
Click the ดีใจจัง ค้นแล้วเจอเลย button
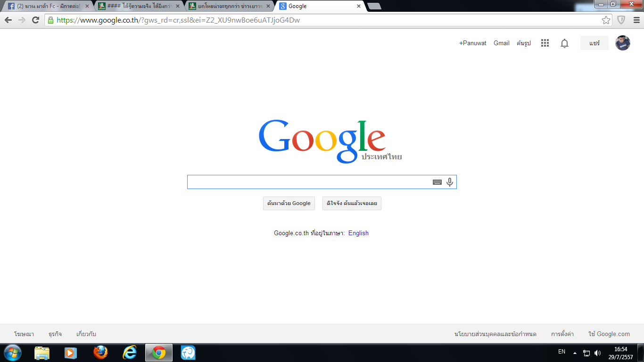click(352, 204)
